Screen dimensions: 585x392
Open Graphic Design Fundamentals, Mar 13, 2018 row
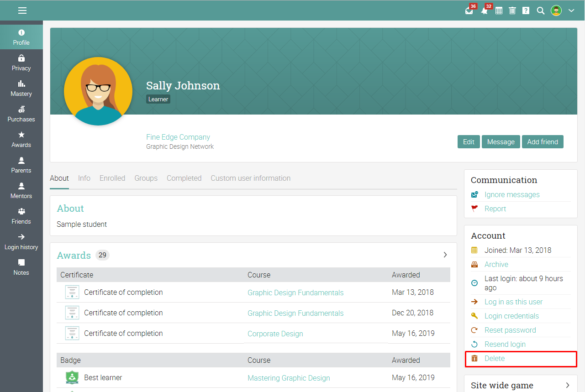(x=295, y=293)
